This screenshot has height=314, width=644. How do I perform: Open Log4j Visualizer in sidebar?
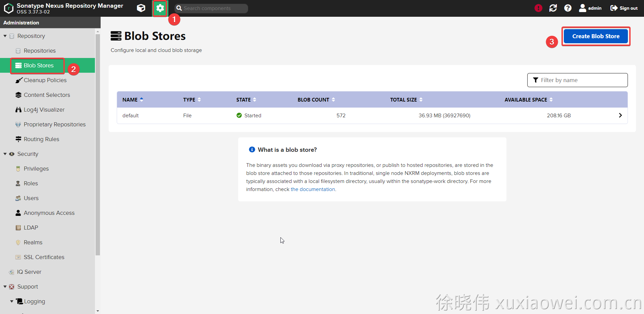(x=44, y=110)
